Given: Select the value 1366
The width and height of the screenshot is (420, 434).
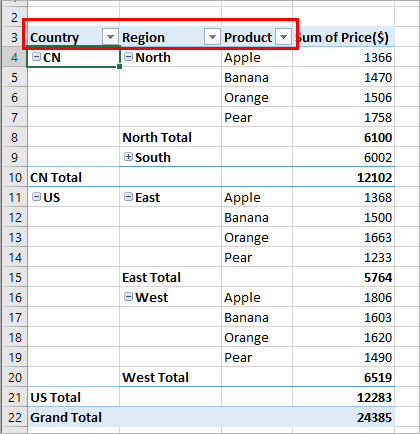Looking at the screenshot, I should click(343, 57).
